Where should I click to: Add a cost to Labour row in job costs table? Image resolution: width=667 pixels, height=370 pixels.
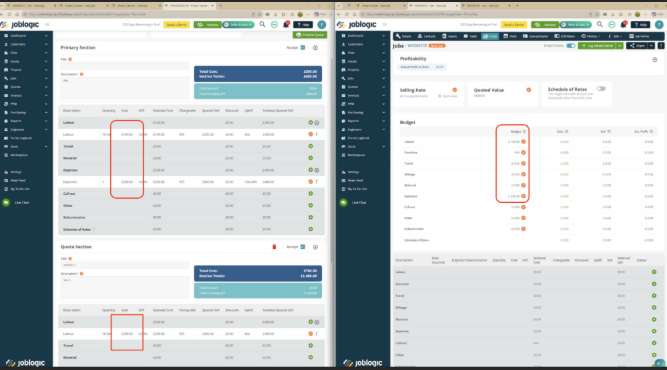(x=654, y=272)
